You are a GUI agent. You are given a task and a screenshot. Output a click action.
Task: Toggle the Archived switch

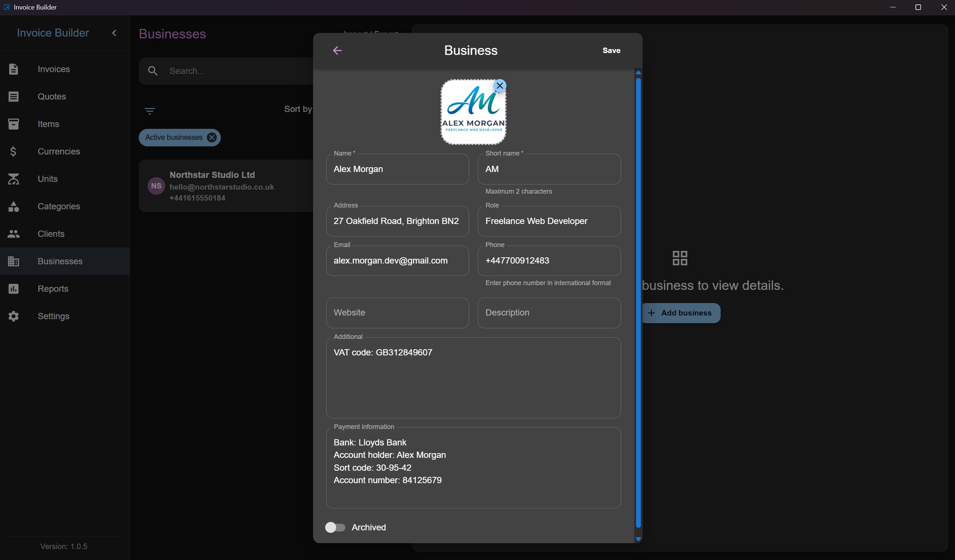click(335, 527)
